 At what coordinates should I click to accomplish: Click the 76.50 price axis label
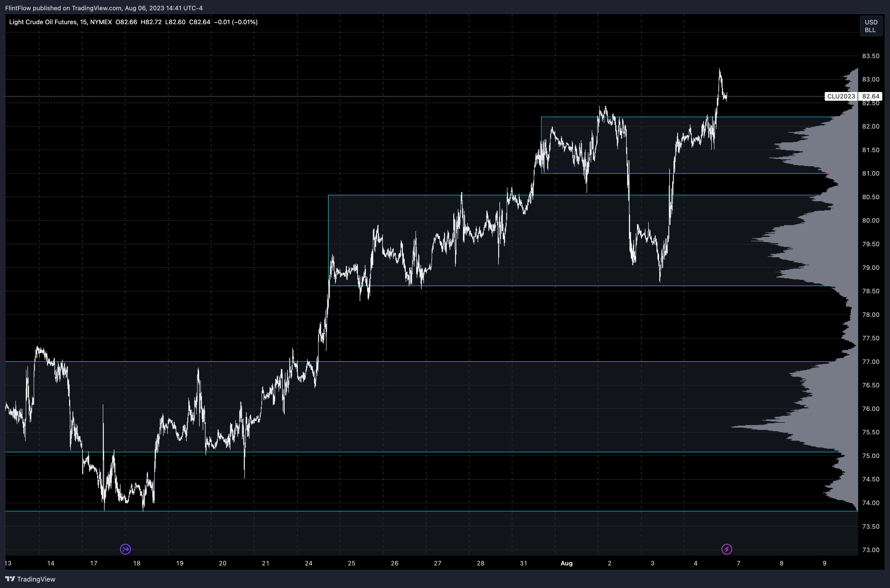pos(870,385)
